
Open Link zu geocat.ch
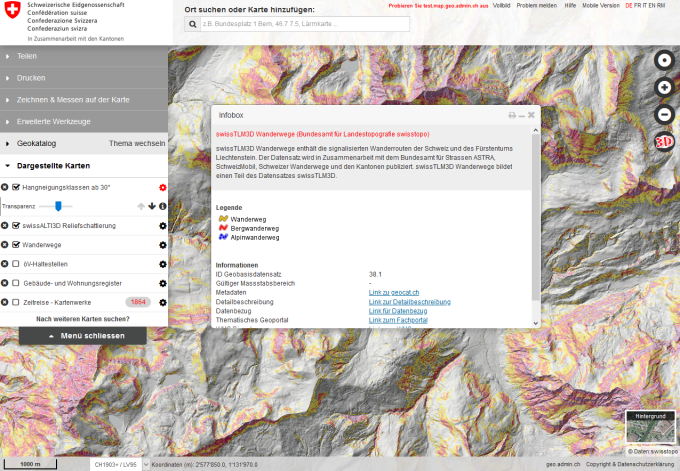coord(393,292)
